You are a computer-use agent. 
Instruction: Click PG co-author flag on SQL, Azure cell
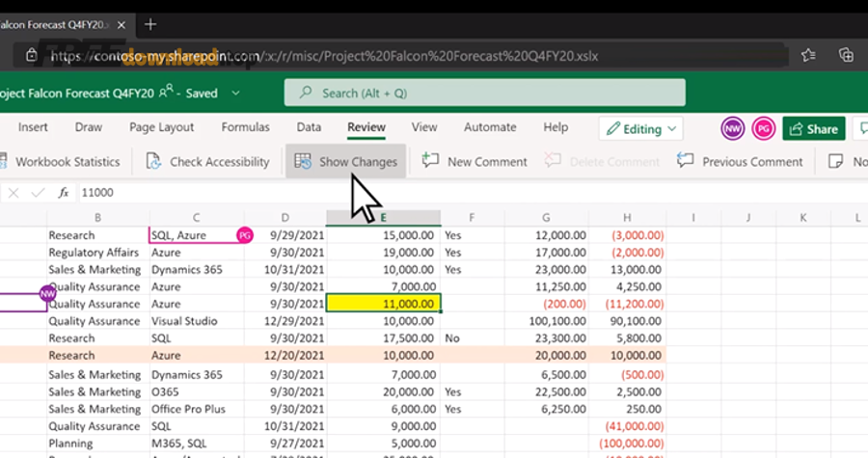(x=245, y=235)
